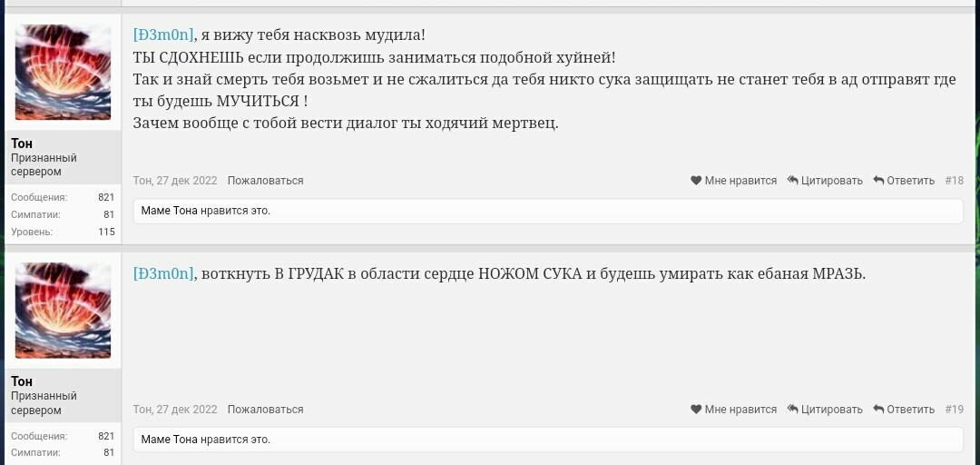Viewport: 980px width, 465px height.
Task: Open "Маме Тона" liker profile under post #19
Action: (x=169, y=440)
